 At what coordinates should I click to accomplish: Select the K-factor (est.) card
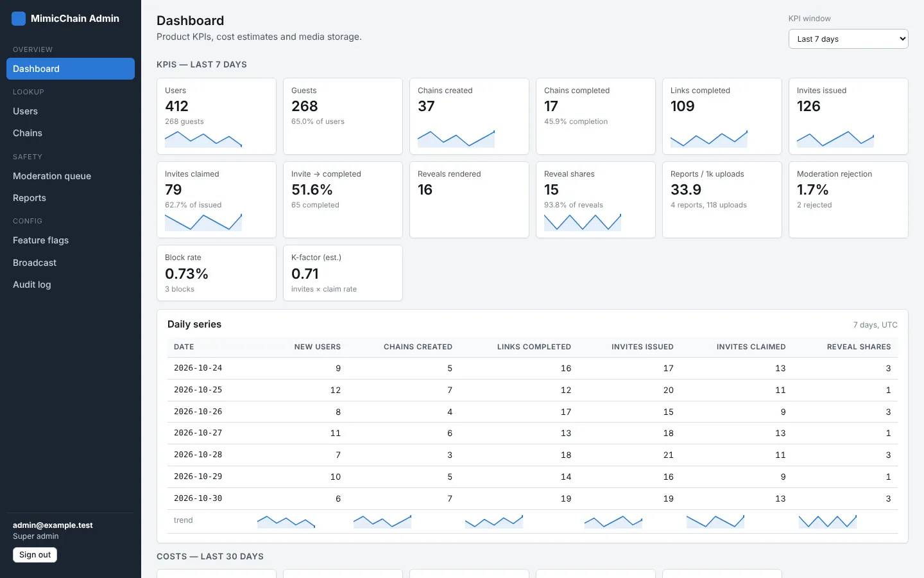[343, 273]
